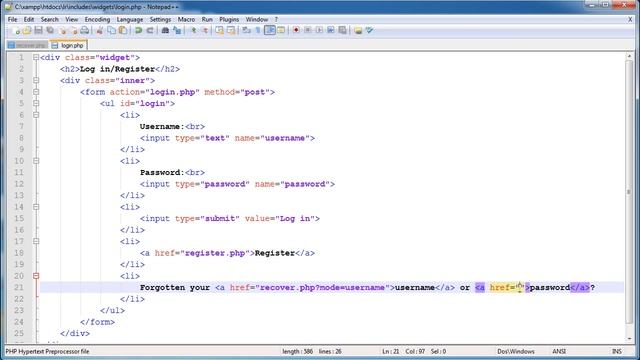The image size is (640, 360).
Task: Click the Cut scissors icon
Action: pos(100,31)
